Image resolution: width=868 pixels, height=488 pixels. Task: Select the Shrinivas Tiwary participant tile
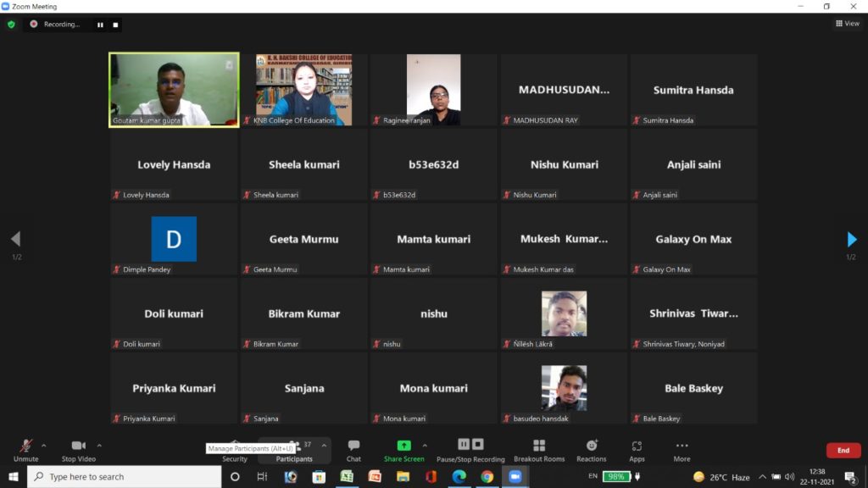693,313
